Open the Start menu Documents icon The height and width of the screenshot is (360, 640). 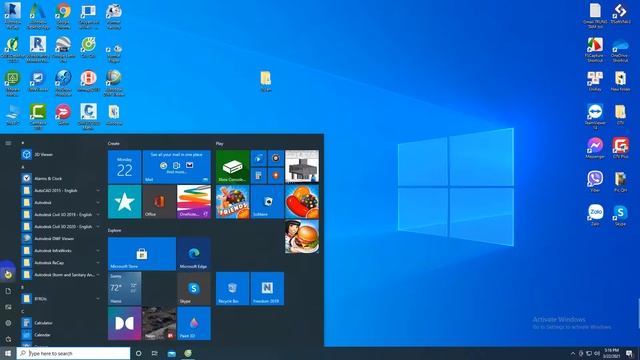8,291
